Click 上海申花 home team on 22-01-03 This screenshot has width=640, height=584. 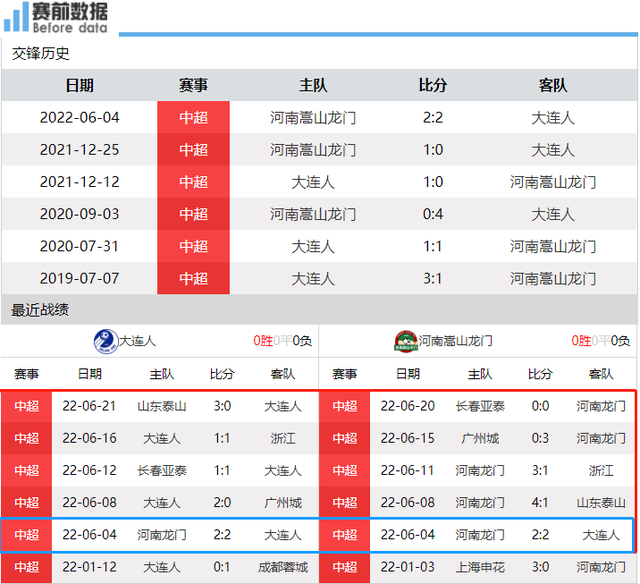point(480,567)
